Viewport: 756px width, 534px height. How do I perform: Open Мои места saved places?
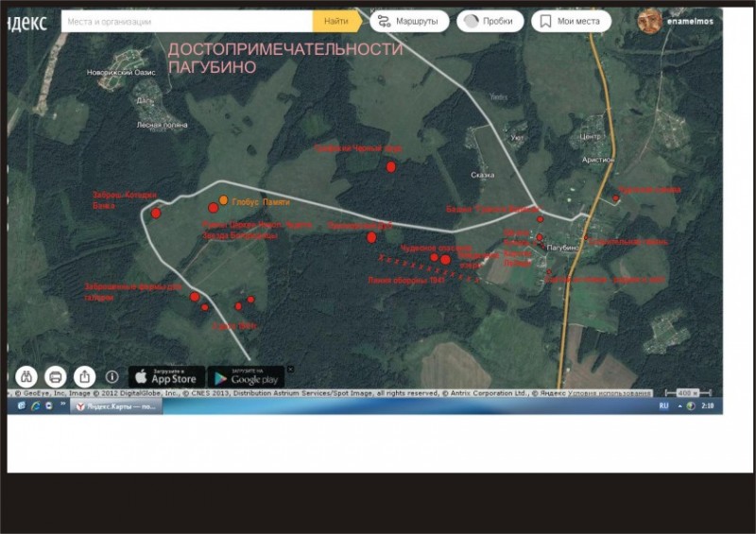coord(572,21)
